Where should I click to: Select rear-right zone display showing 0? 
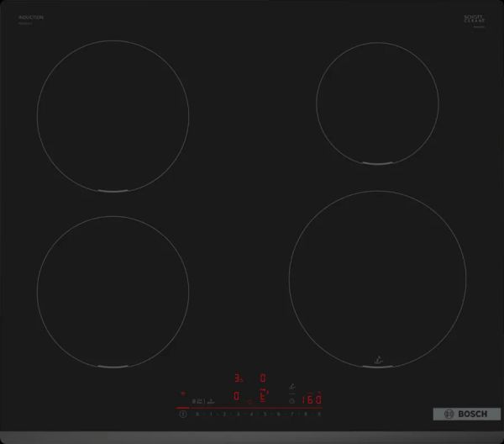[263, 379]
